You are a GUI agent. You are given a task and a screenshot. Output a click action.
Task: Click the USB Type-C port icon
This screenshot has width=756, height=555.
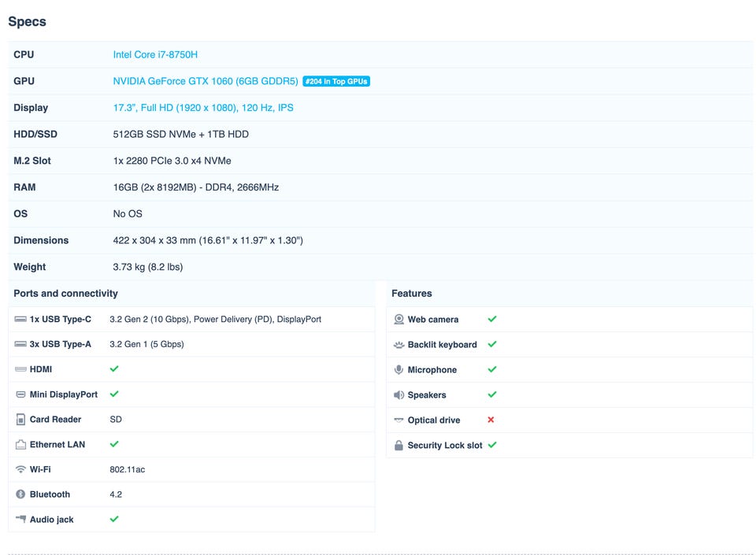(x=20, y=319)
